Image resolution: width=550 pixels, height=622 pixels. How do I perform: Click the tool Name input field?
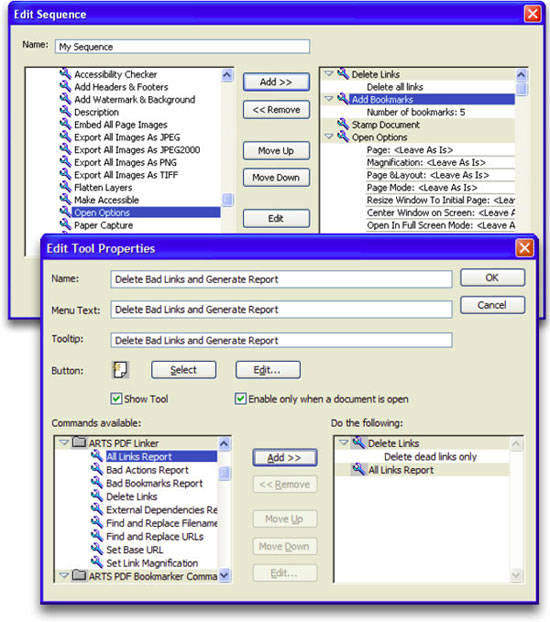point(281,279)
